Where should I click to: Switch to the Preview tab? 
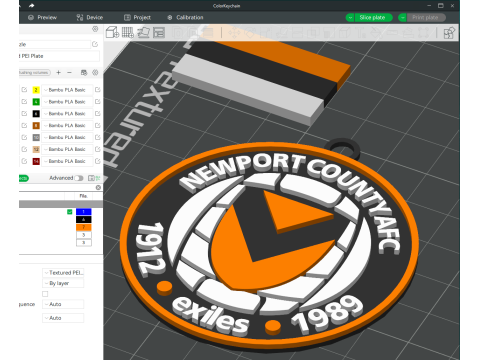point(43,17)
